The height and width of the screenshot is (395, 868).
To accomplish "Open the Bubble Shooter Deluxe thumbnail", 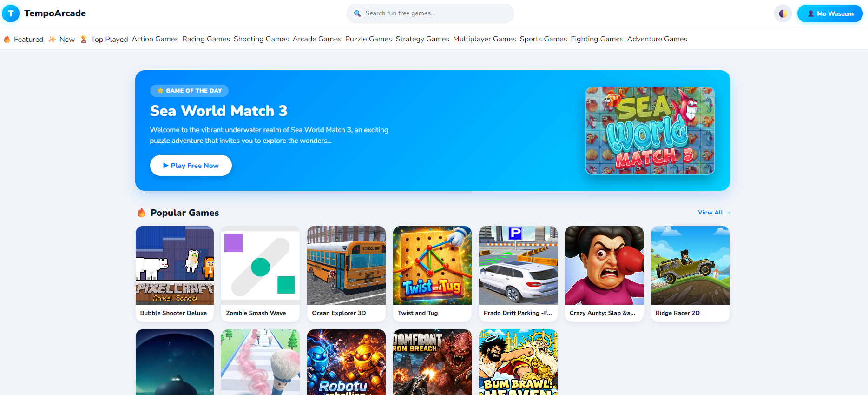I will [x=175, y=266].
